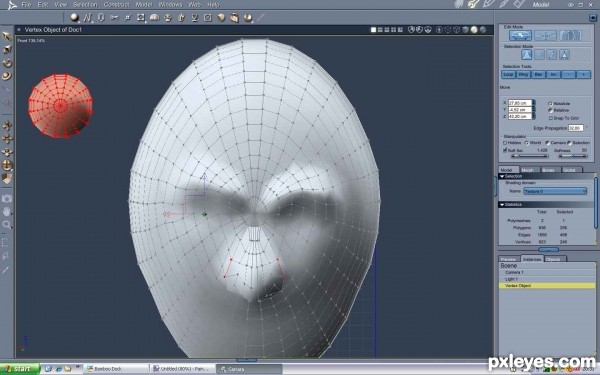The height and width of the screenshot is (375, 600).
Task: Enable Snap To Grid checkbox
Action: [x=551, y=118]
